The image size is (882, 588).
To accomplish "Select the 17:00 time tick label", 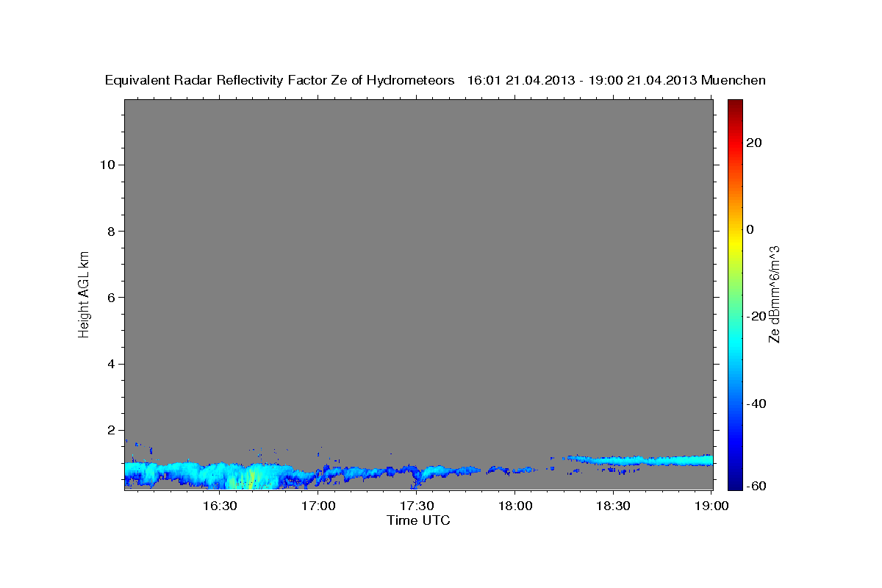I will click(319, 506).
